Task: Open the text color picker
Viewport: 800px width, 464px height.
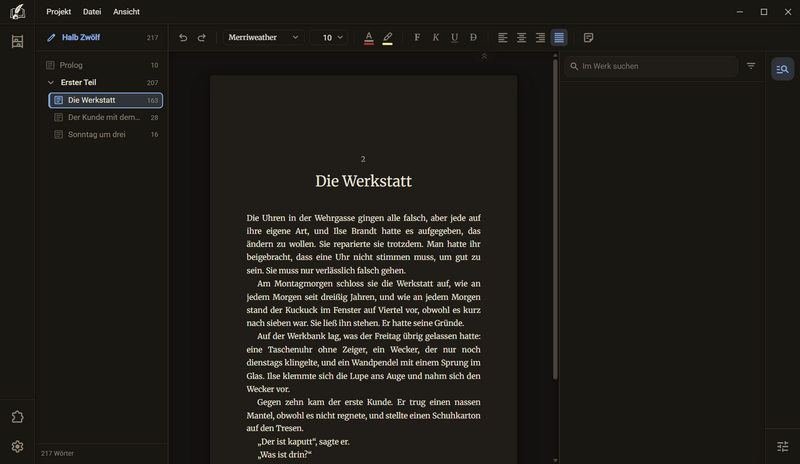Action: (x=369, y=38)
